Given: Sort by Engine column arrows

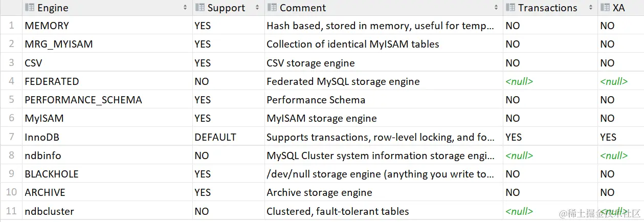Looking at the screenshot, I should [x=185, y=8].
